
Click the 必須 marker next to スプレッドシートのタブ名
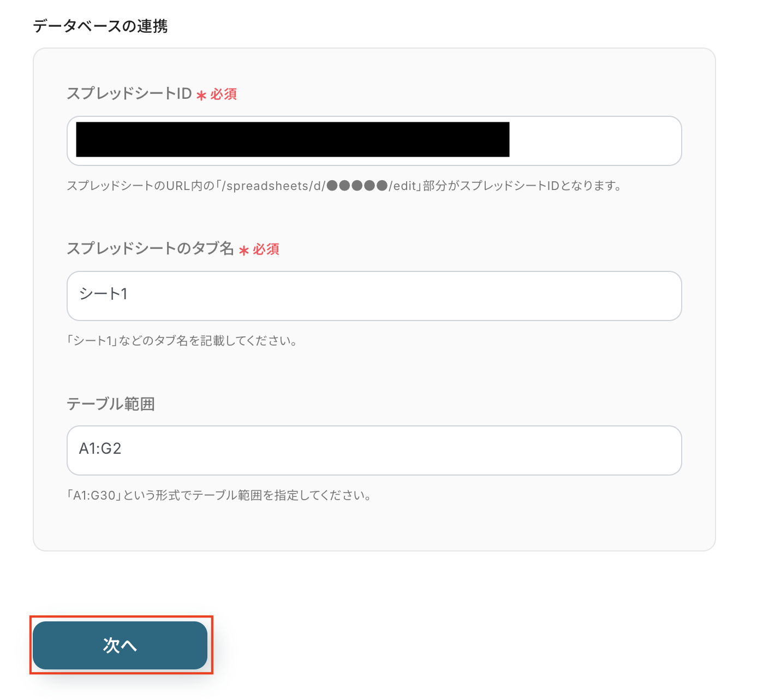[x=266, y=250]
